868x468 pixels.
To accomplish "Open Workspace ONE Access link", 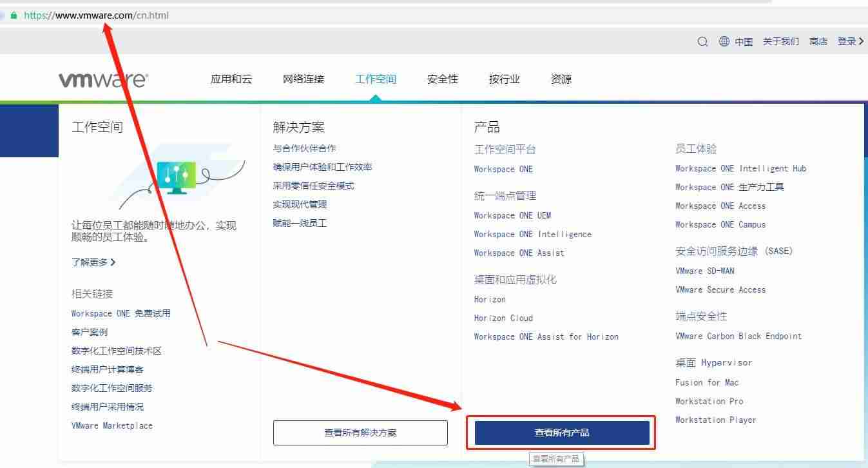I will point(720,206).
